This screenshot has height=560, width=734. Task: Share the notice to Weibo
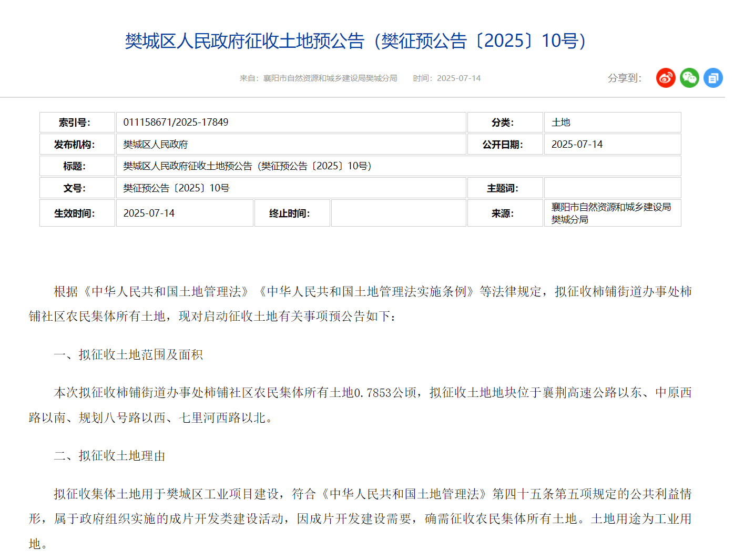[x=666, y=78]
